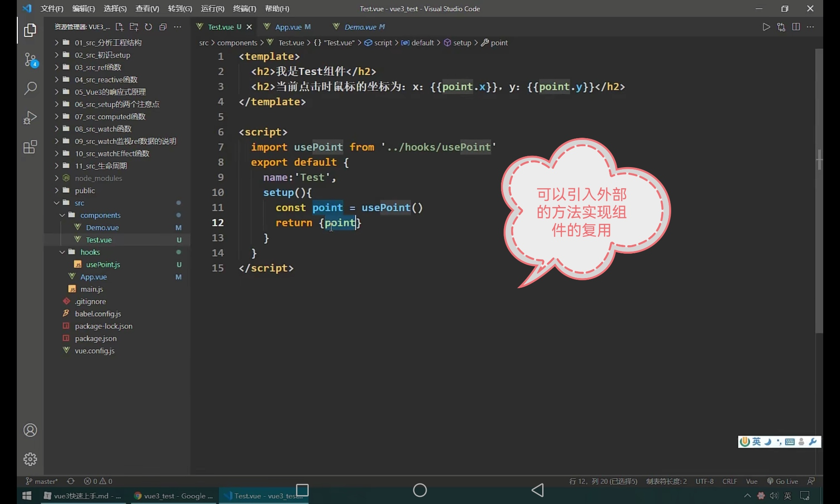Image resolution: width=840 pixels, height=504 pixels.
Task: Open the Search view icon
Action: 30,88
